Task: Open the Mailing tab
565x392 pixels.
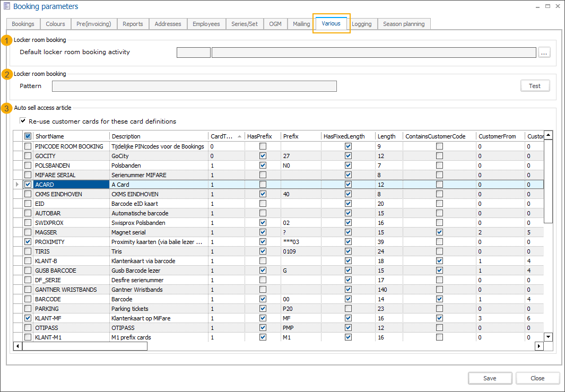Action: 301,24
